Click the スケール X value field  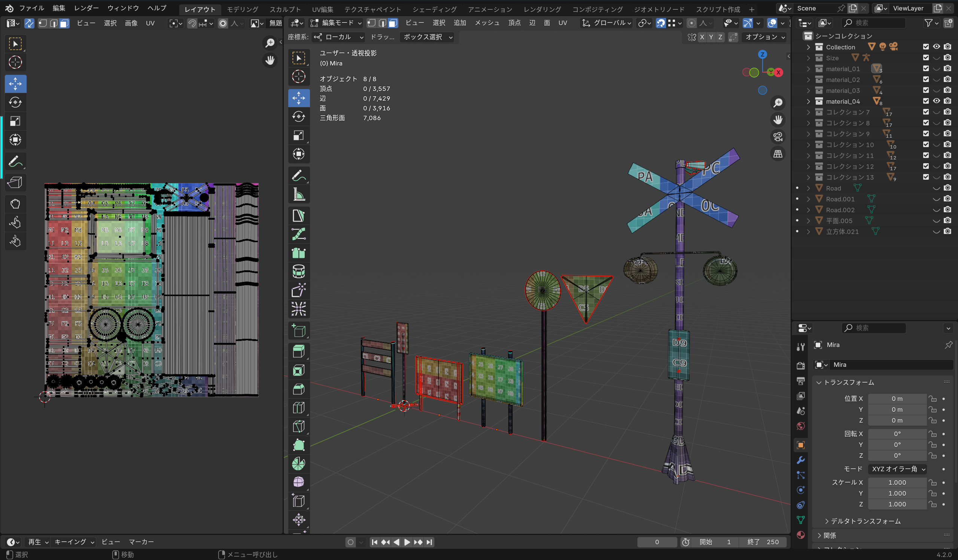(897, 483)
